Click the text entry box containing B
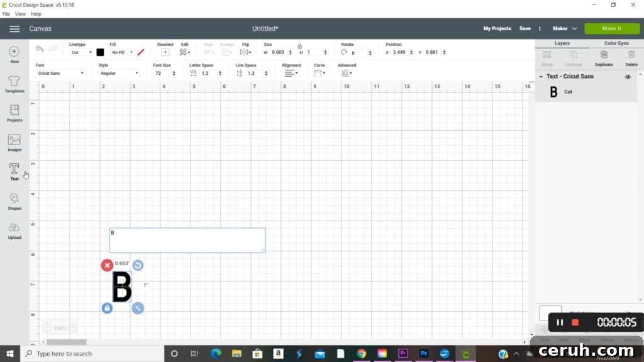The height and width of the screenshot is (362, 644). pos(187,240)
